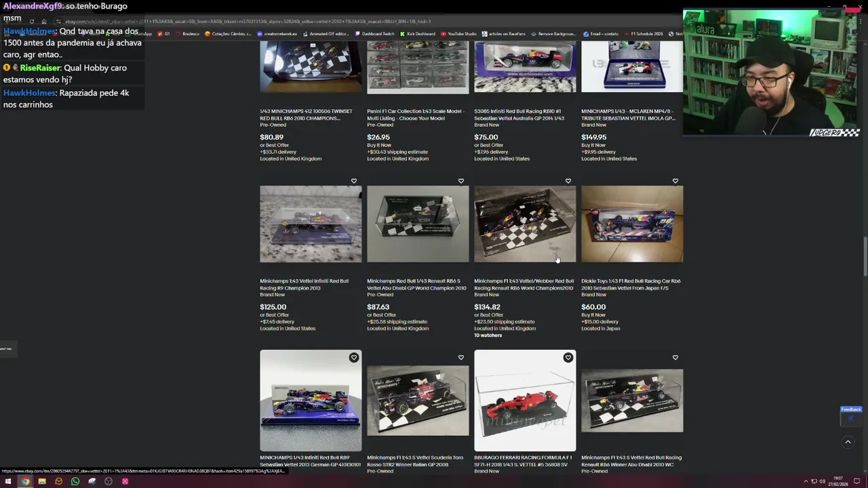
Task: Favorite the Renault RB6 Abu Dhabi $87.63 listing
Action: click(x=461, y=181)
